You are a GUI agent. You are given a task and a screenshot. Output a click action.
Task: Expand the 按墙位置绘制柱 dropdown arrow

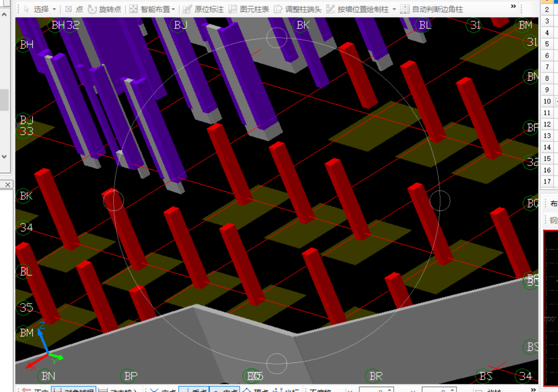point(394,9)
